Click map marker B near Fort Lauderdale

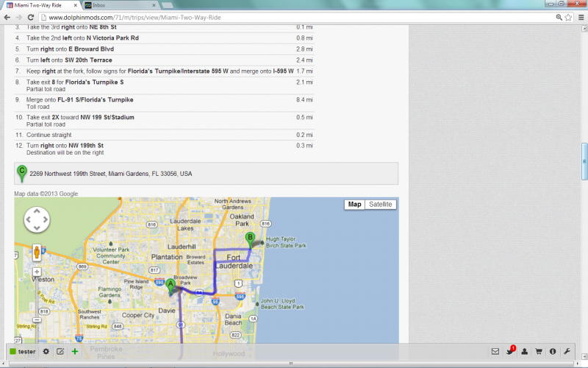250,240
